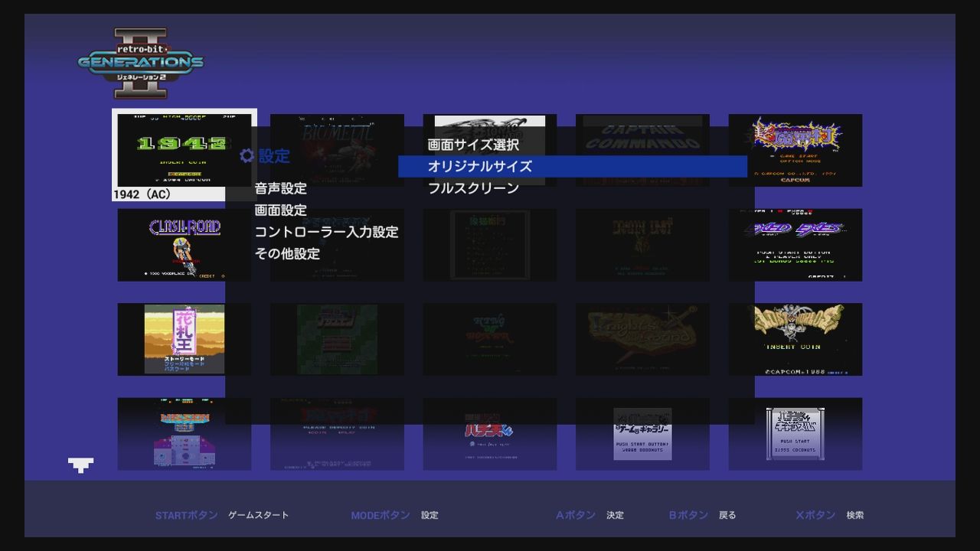This screenshot has height=551, width=980.
Task: Click the gear icon beside 設定
Action: 247,155
